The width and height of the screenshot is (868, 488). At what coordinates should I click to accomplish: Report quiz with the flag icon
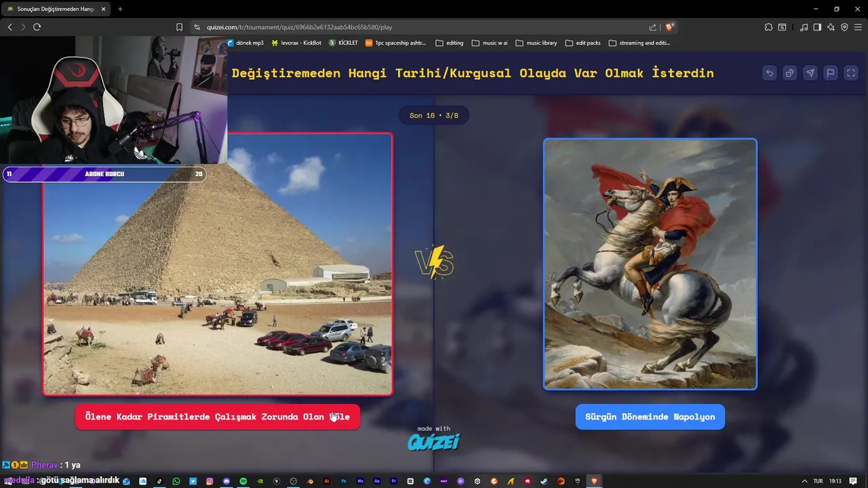tap(830, 73)
